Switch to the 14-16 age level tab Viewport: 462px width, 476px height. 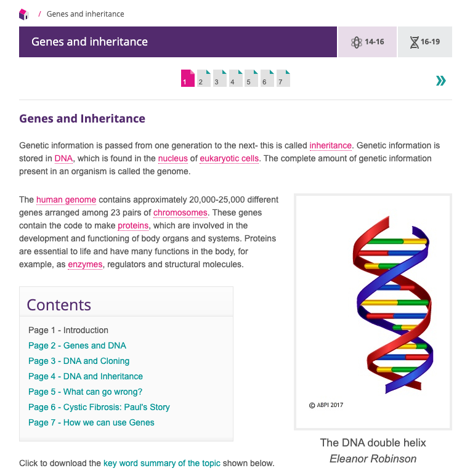367,42
